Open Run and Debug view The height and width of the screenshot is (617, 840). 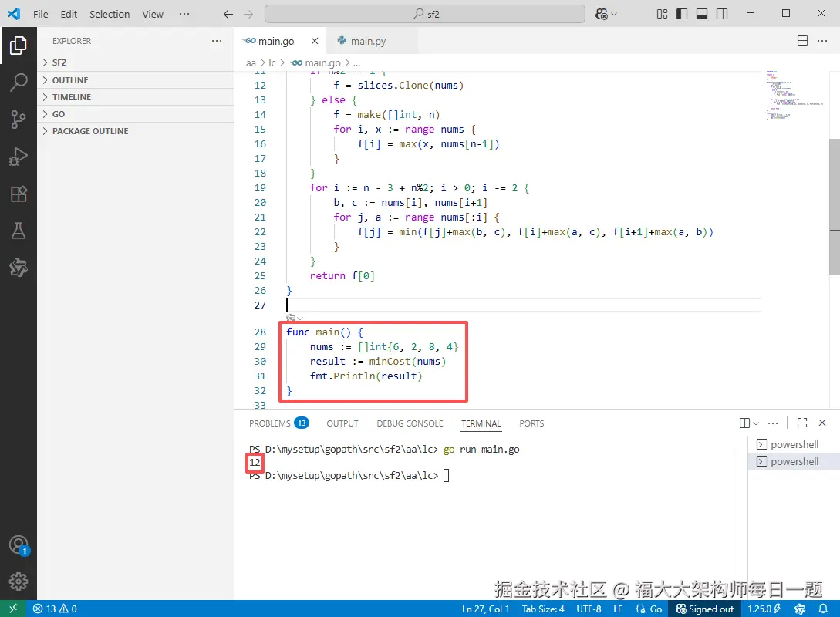[x=19, y=157]
